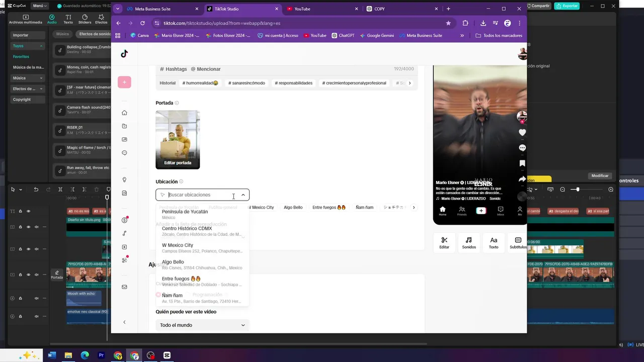Reload the TikTok page

point(142,23)
